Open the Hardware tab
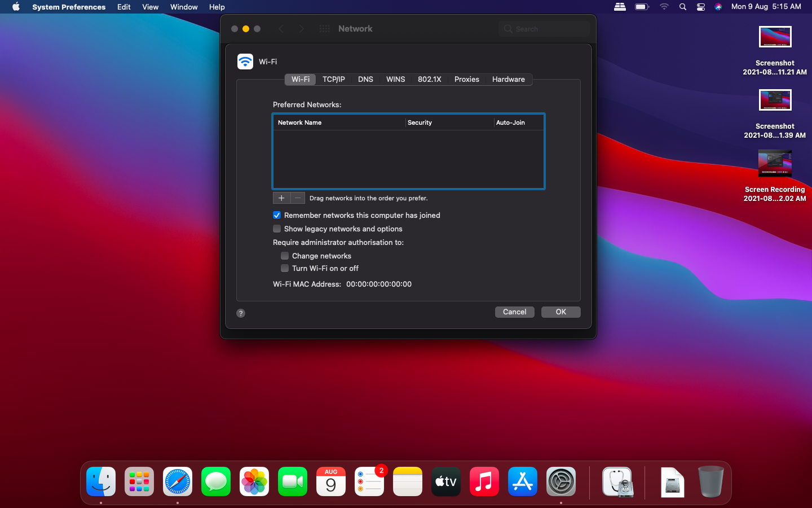812x508 pixels. tap(509, 80)
